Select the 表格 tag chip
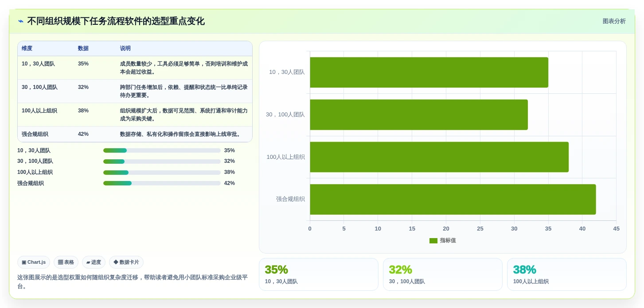644x308 pixels. pos(66,262)
